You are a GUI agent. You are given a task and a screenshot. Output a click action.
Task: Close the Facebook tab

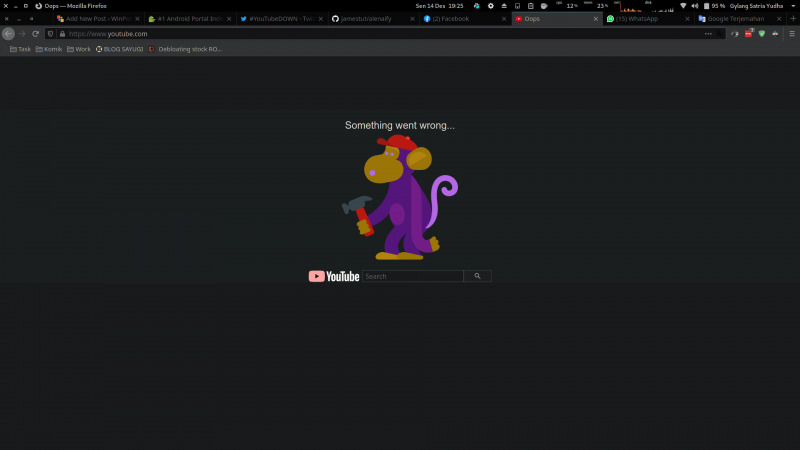pos(504,19)
